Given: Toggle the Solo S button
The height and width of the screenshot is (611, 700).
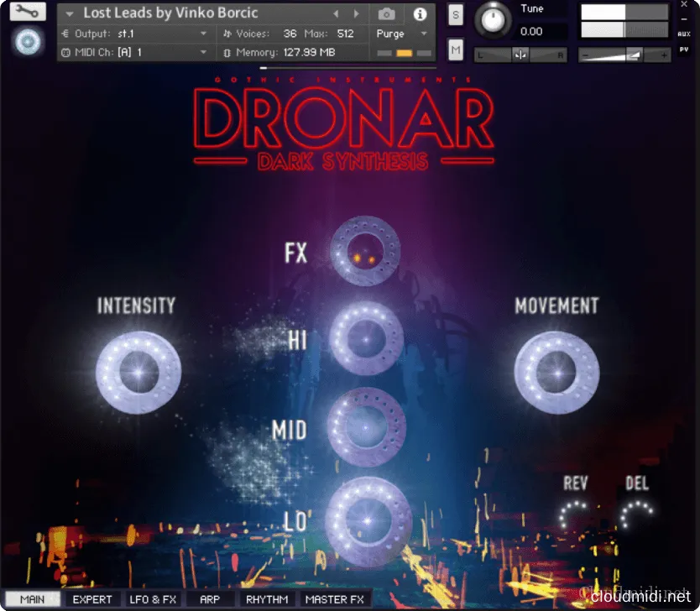Looking at the screenshot, I should pos(455,14).
